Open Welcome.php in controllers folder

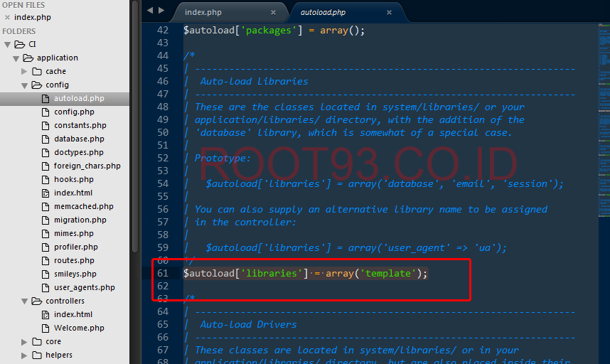click(x=79, y=328)
